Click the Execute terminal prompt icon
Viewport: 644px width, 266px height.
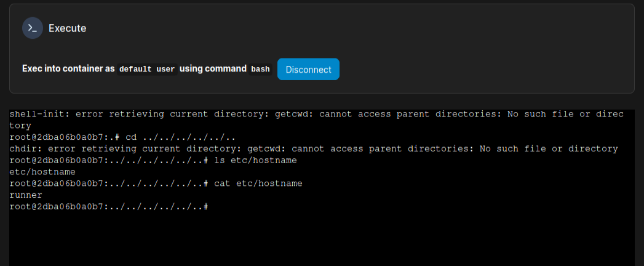point(33,28)
